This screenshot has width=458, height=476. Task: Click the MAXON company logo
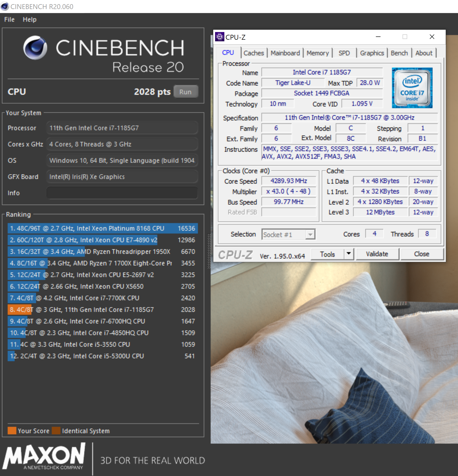coord(44,456)
